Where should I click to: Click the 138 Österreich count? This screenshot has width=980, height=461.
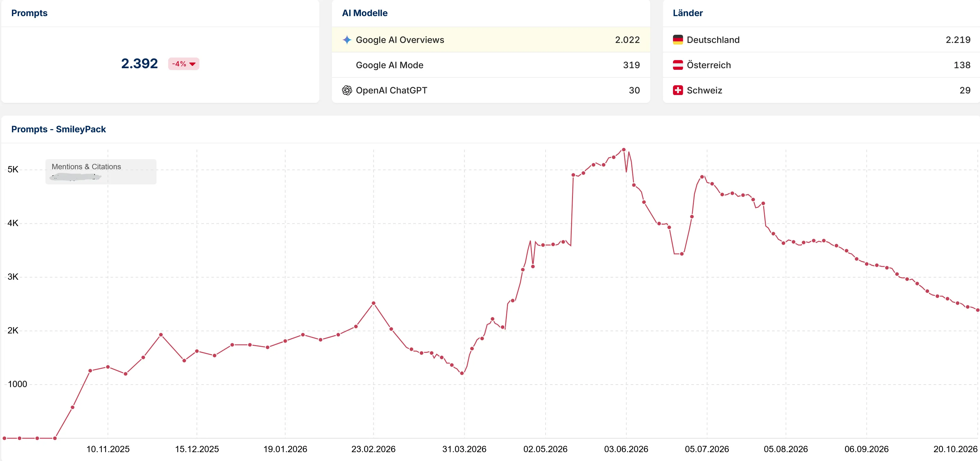coord(962,65)
